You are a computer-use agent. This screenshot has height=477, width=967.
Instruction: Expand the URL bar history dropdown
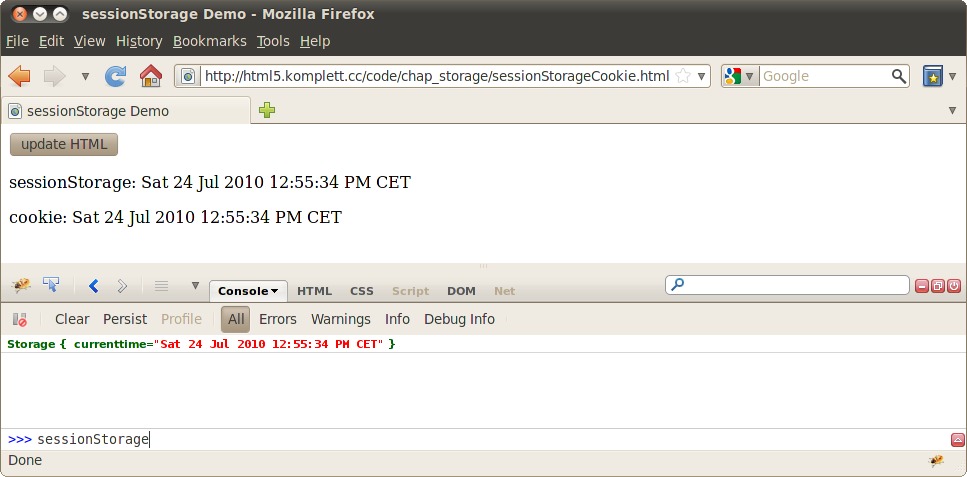tap(702, 76)
